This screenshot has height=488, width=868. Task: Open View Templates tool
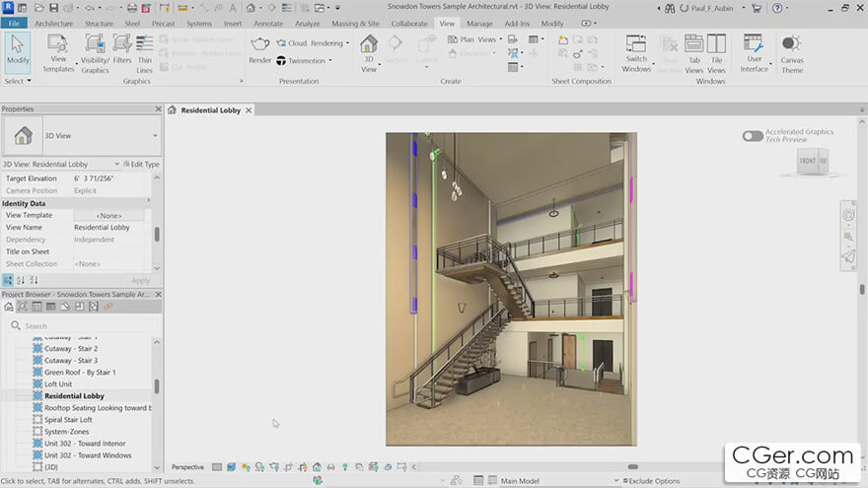click(57, 53)
